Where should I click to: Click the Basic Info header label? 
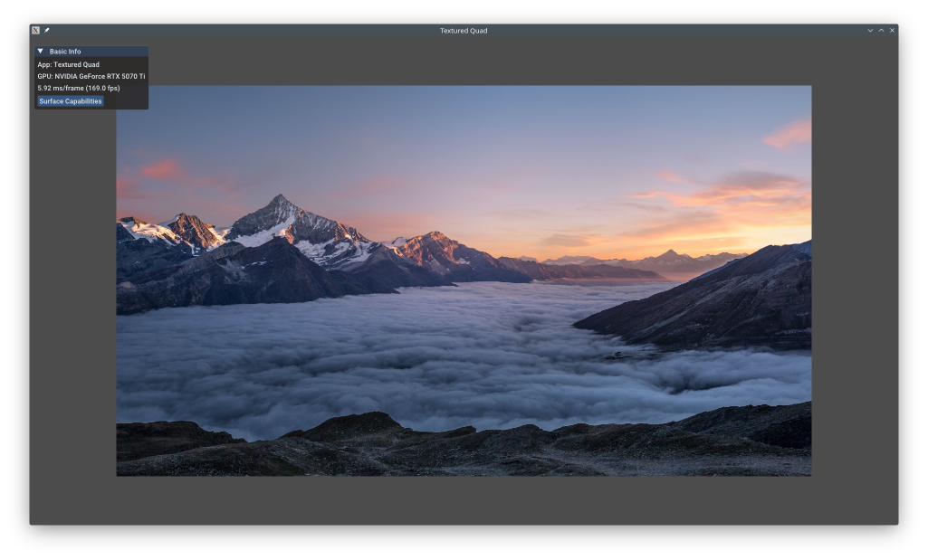coord(65,52)
